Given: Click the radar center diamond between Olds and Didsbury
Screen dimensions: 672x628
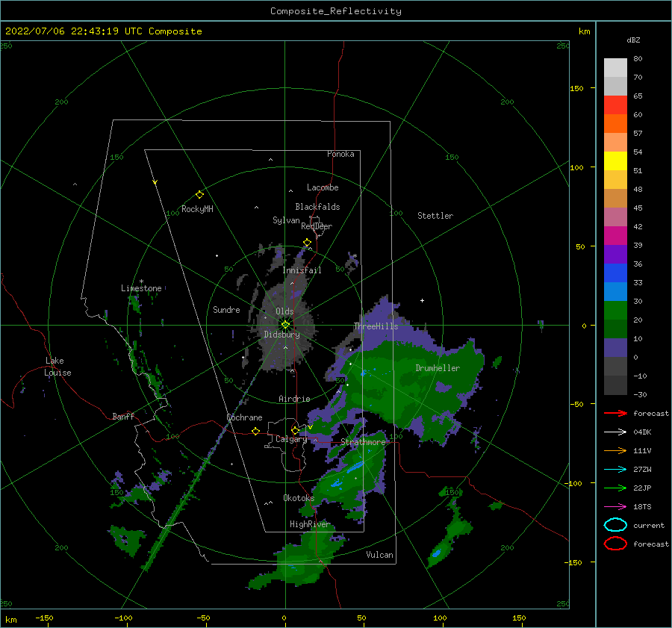Looking at the screenshot, I should coord(285,325).
